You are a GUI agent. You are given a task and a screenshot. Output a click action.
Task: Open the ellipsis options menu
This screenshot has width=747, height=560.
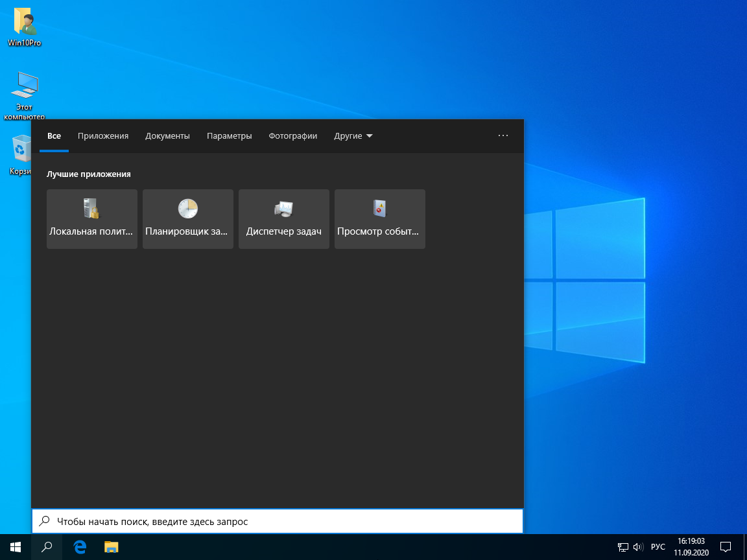[503, 135]
